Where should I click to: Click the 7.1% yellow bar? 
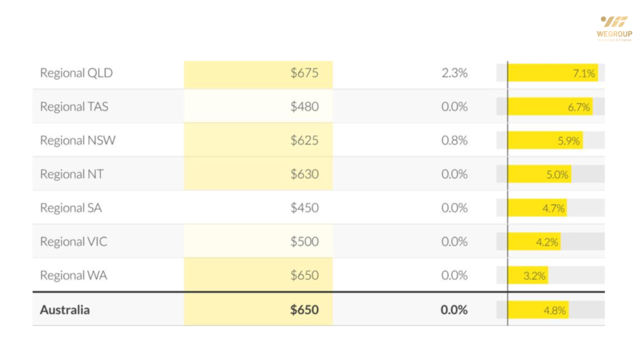552,73
